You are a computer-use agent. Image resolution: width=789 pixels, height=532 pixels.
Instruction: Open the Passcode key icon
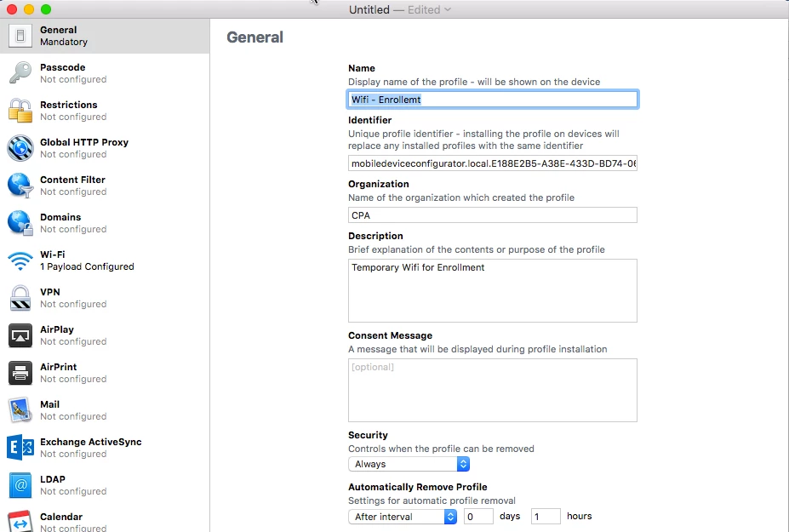[20, 73]
